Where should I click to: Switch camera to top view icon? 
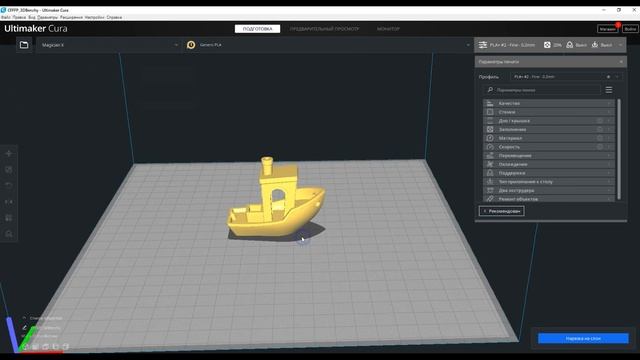[x=46, y=347]
